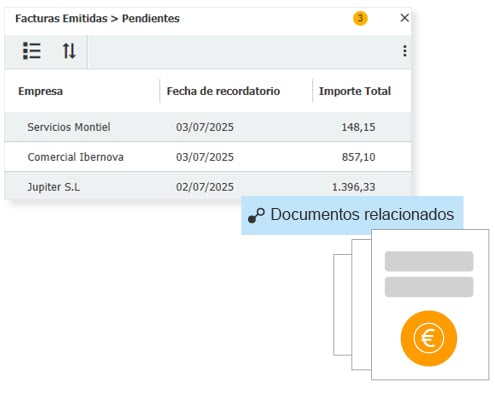Sort by Fecha de recordatorio column header
Image resolution: width=495 pixels, height=400 pixels.
click(x=223, y=91)
